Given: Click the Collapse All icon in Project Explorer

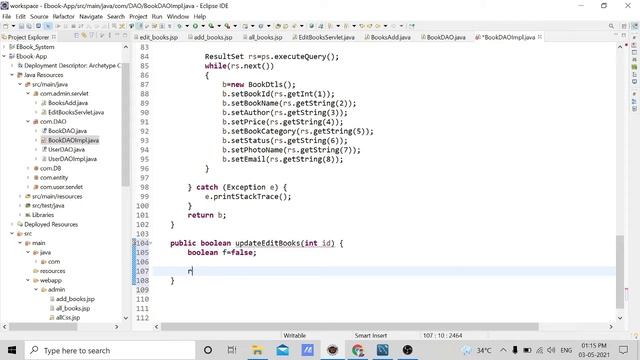Looking at the screenshot, I should (76, 37).
